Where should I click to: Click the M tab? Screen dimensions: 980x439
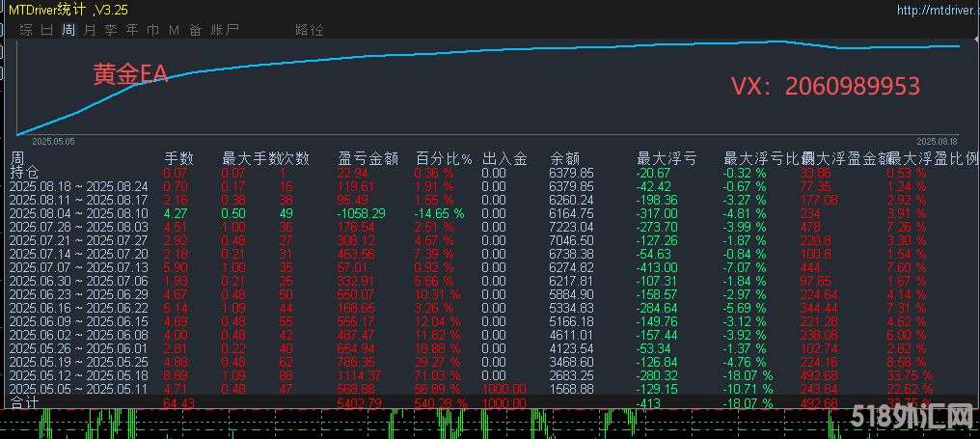click(x=175, y=30)
